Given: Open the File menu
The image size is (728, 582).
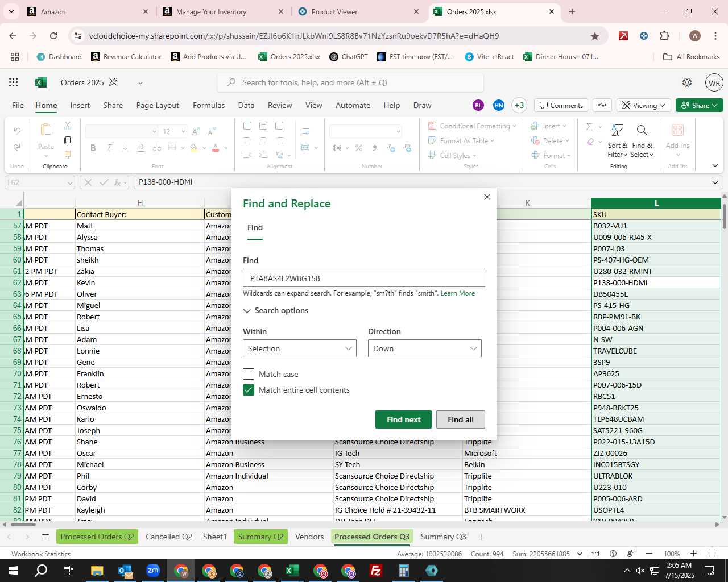Looking at the screenshot, I should (18, 105).
